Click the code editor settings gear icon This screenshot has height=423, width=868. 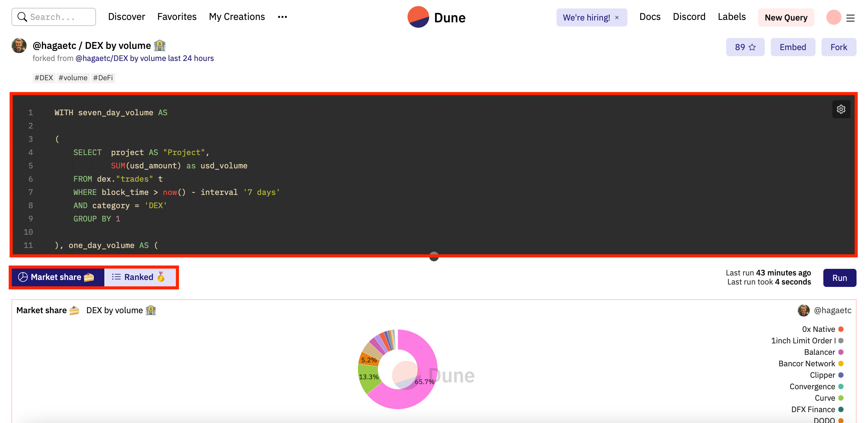[841, 109]
